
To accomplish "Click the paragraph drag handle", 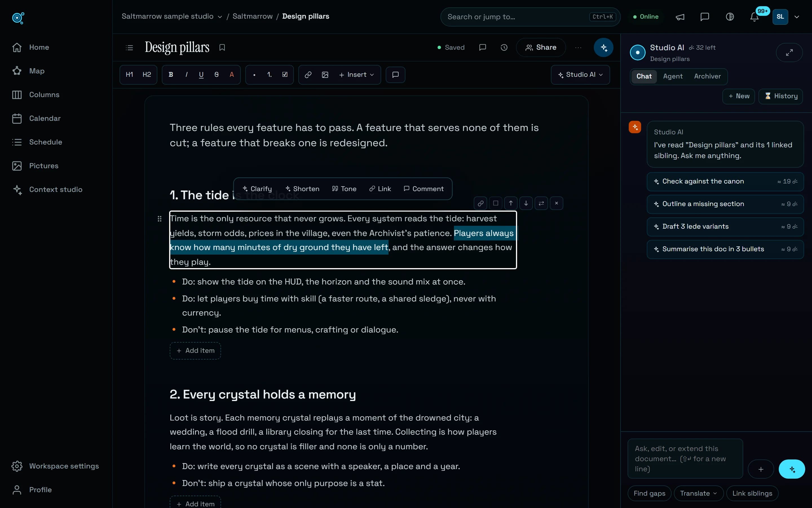I will pyautogui.click(x=159, y=219).
